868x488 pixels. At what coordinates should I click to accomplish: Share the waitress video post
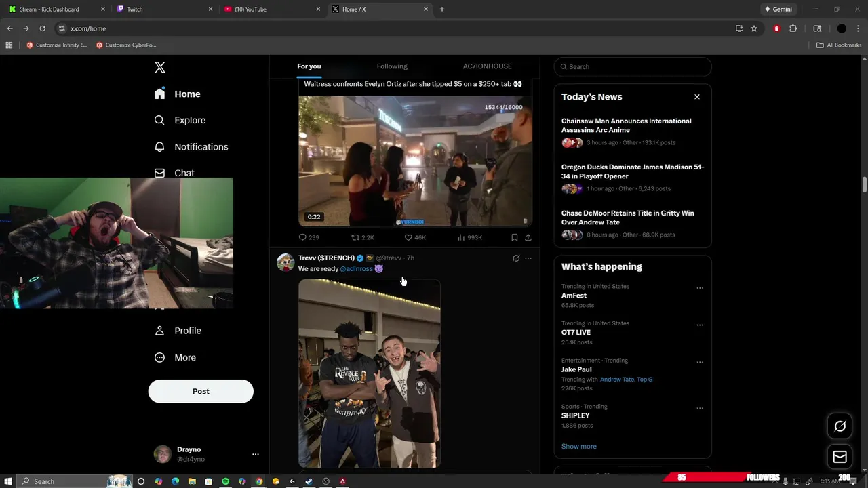tap(528, 237)
